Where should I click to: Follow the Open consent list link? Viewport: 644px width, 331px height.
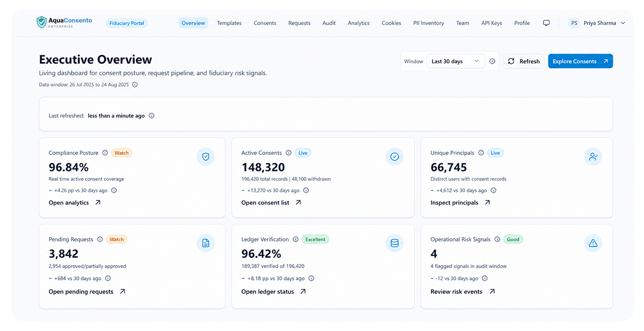click(x=271, y=203)
